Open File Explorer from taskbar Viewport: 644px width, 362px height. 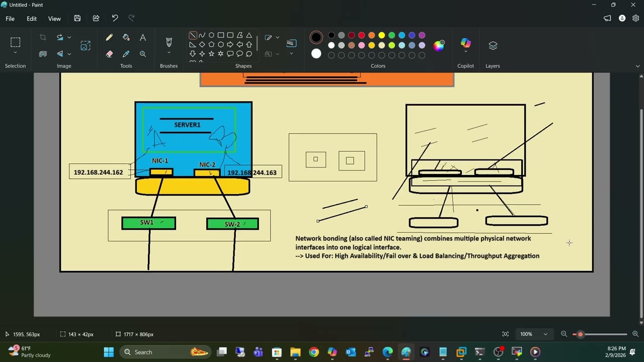click(295, 352)
